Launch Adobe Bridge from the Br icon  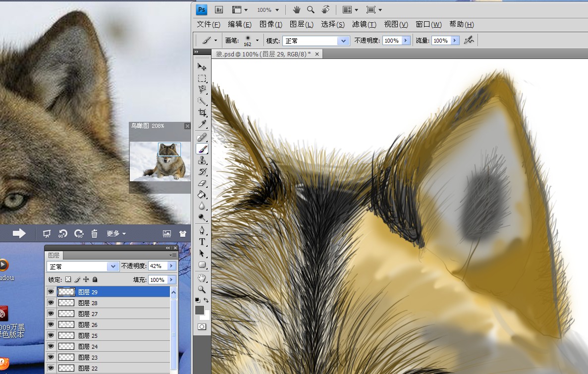coord(218,9)
